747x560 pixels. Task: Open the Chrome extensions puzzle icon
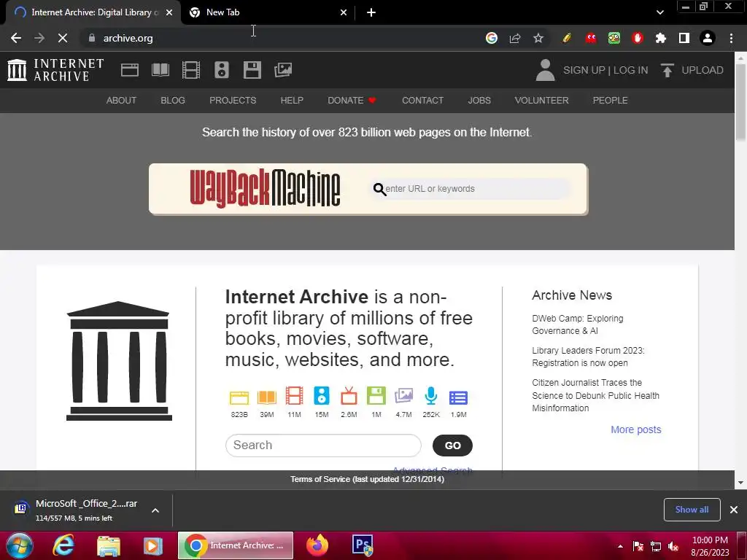point(660,38)
